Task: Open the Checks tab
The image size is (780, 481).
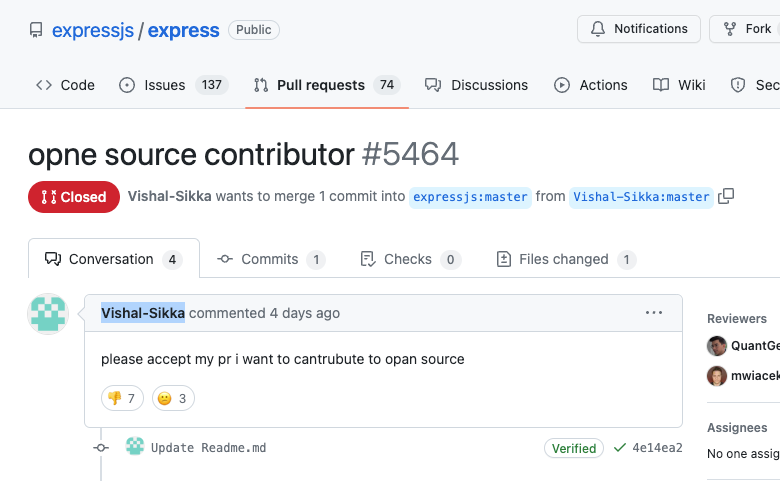Action: pos(409,259)
